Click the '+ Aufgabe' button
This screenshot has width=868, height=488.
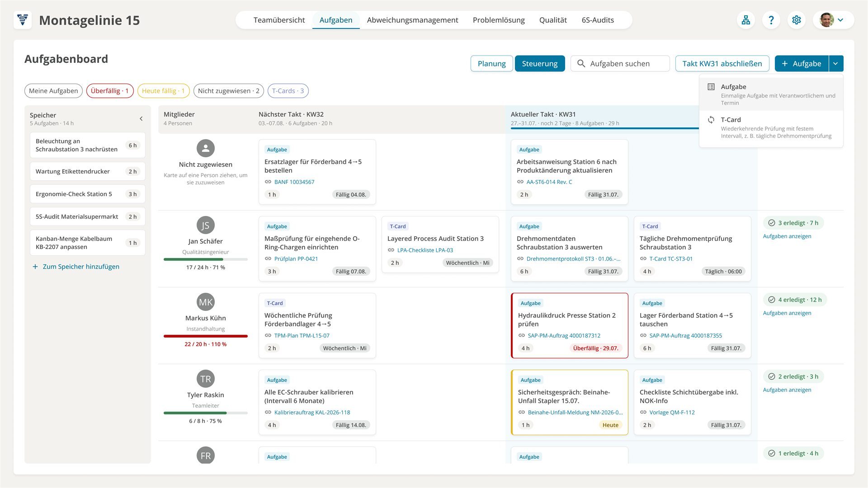(802, 64)
